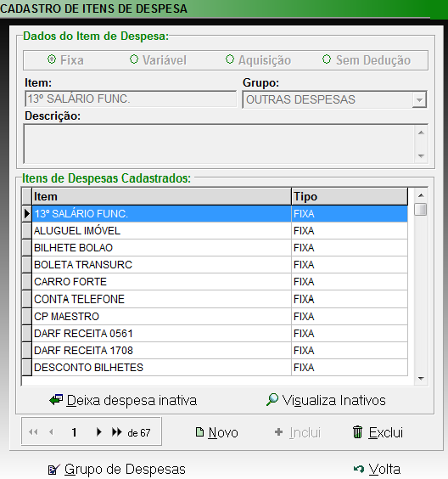Open the Grupo dropdown arrow
The image size is (448, 479).
pyautogui.click(x=419, y=99)
